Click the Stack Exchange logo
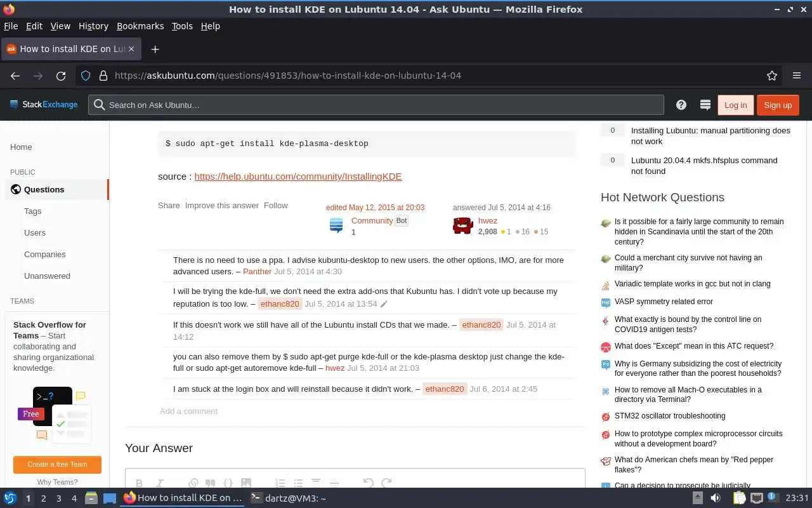The width and height of the screenshot is (812, 508). [x=44, y=105]
